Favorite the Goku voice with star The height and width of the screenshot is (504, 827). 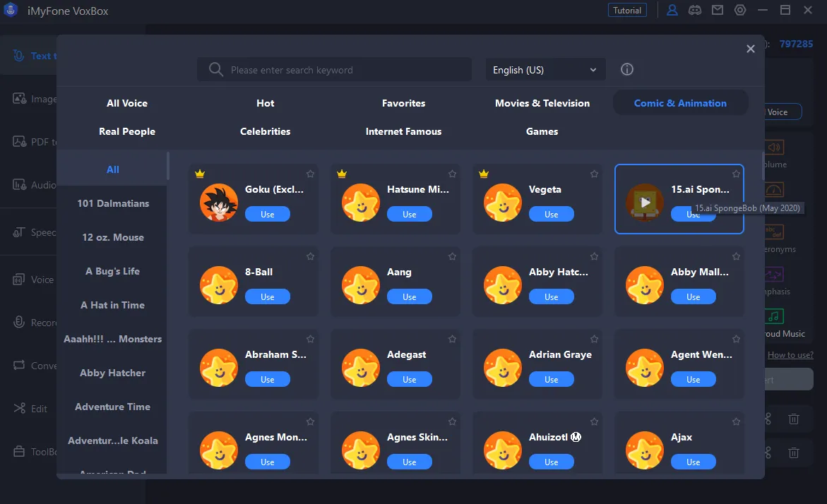pos(310,174)
